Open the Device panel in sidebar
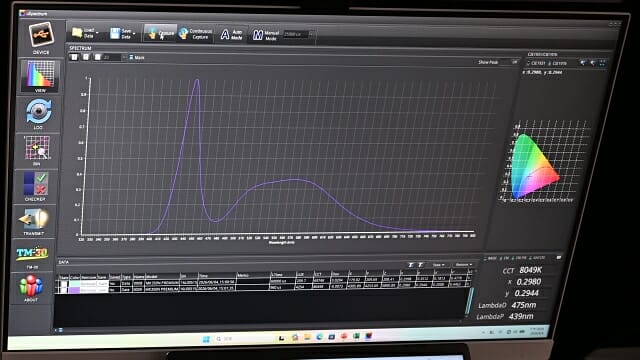Screen dimensions: 640x360 coord(41,38)
